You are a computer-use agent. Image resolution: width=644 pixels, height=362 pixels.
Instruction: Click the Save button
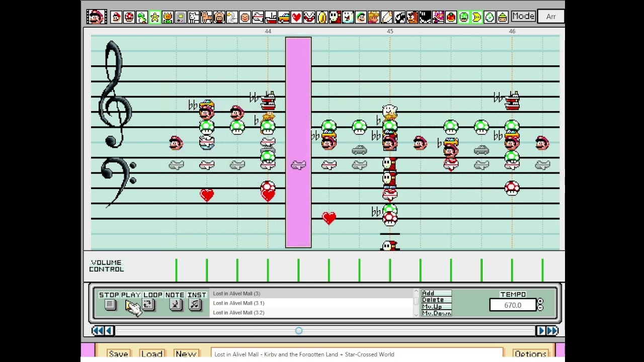118,354
